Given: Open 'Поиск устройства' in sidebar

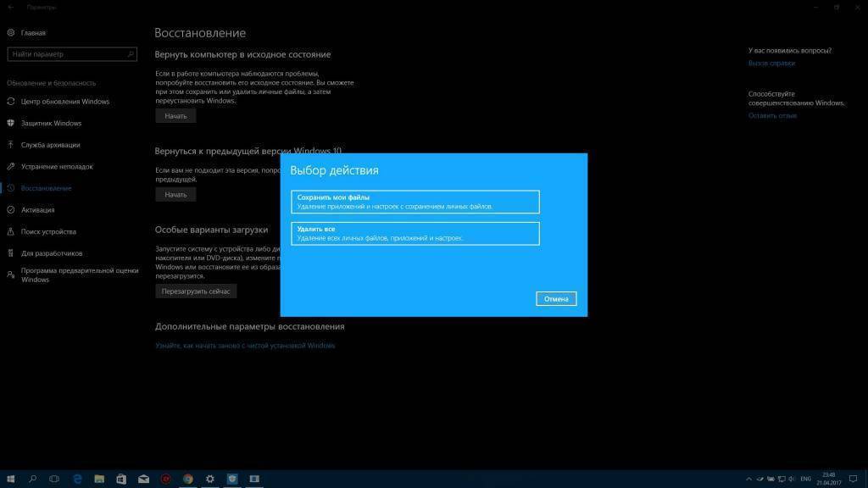Looking at the screenshot, I should [48, 231].
